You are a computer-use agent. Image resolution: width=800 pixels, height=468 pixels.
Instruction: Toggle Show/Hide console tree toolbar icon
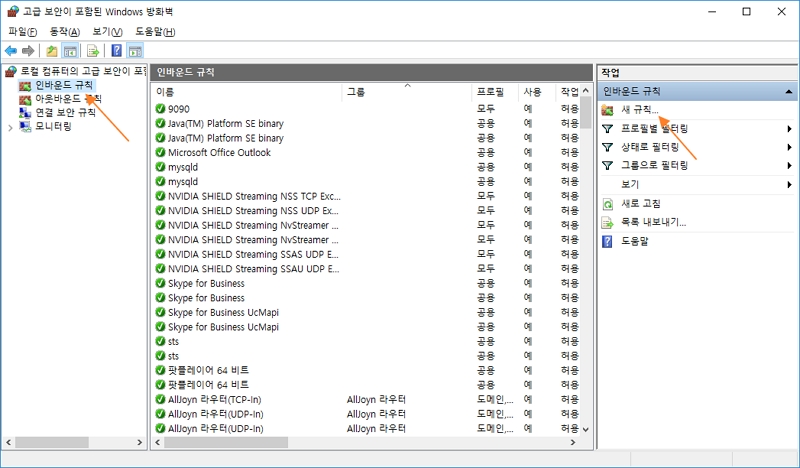click(x=70, y=51)
